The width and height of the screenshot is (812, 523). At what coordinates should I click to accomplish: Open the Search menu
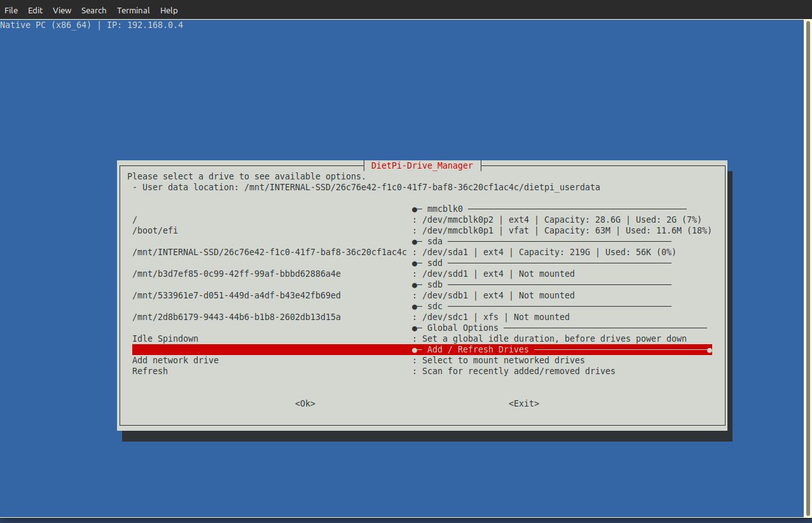click(93, 10)
